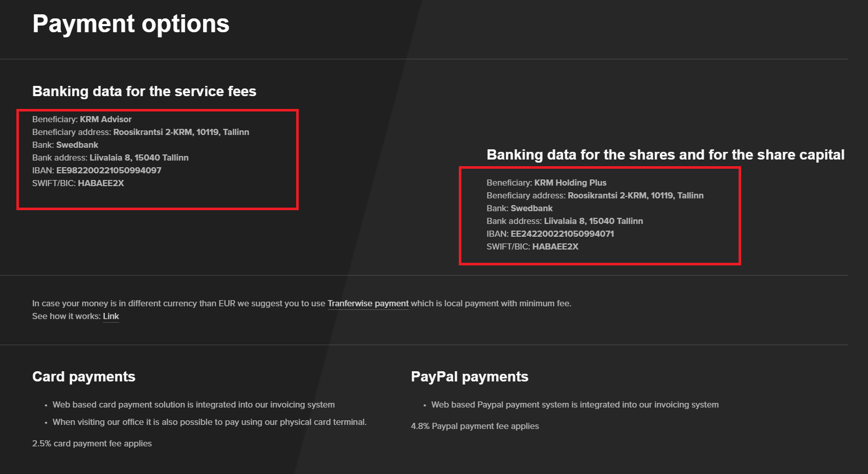This screenshot has width=868, height=474.
Task: Click the KRM Advisor beneficiary name
Action: coord(105,119)
